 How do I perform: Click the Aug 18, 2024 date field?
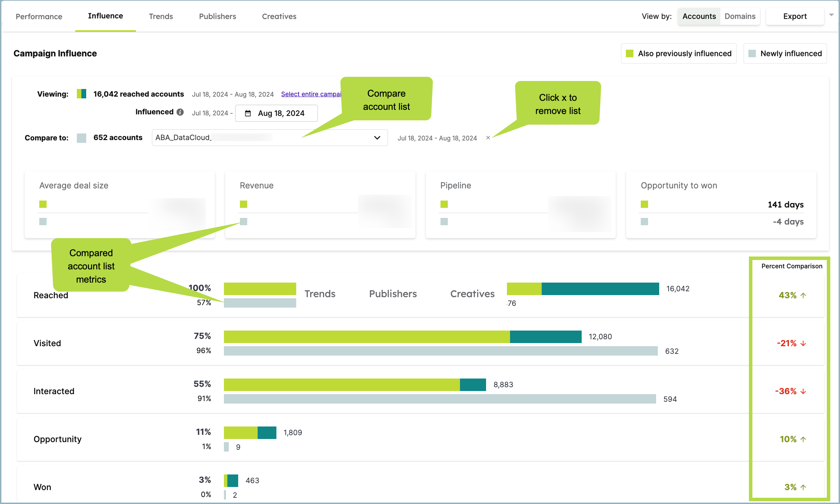coord(276,113)
